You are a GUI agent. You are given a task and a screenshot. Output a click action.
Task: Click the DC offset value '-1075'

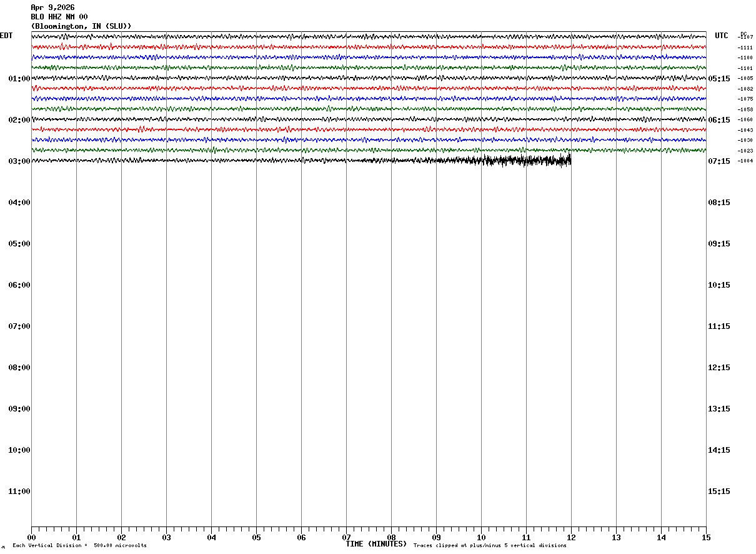745,99
